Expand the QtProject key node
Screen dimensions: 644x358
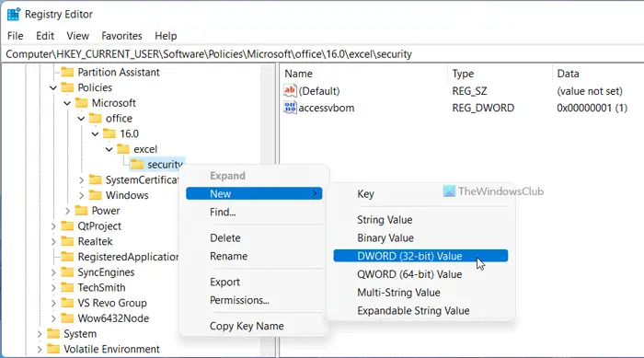[x=53, y=226]
